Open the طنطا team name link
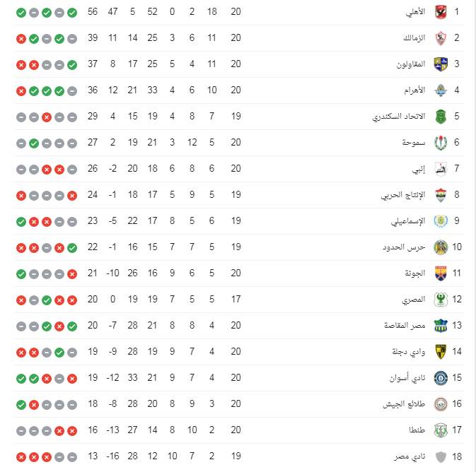 pyautogui.click(x=417, y=430)
